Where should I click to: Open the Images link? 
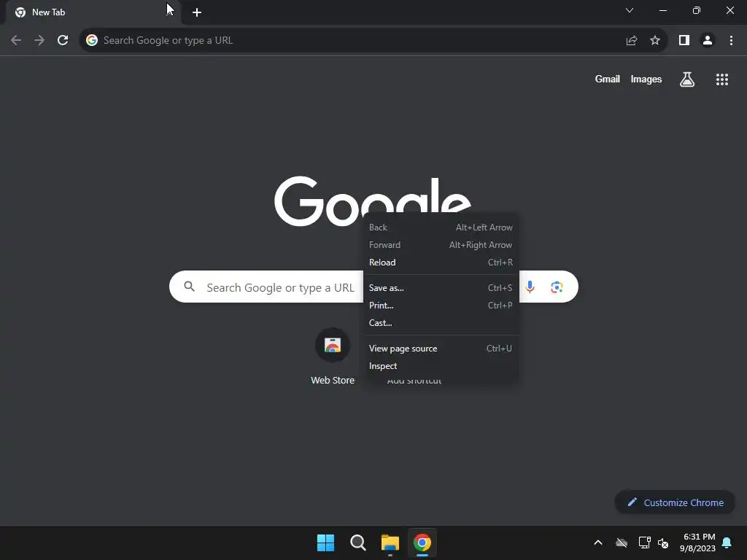click(646, 79)
